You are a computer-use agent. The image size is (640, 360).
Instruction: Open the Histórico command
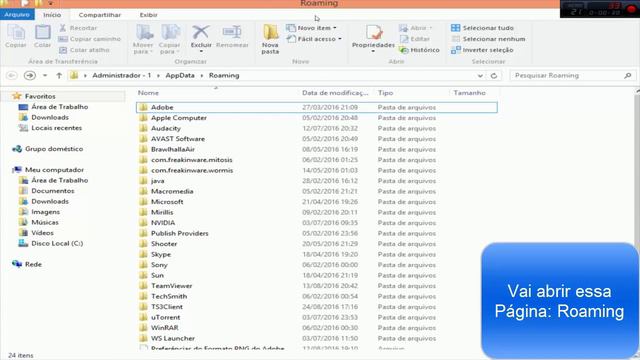tap(419, 50)
